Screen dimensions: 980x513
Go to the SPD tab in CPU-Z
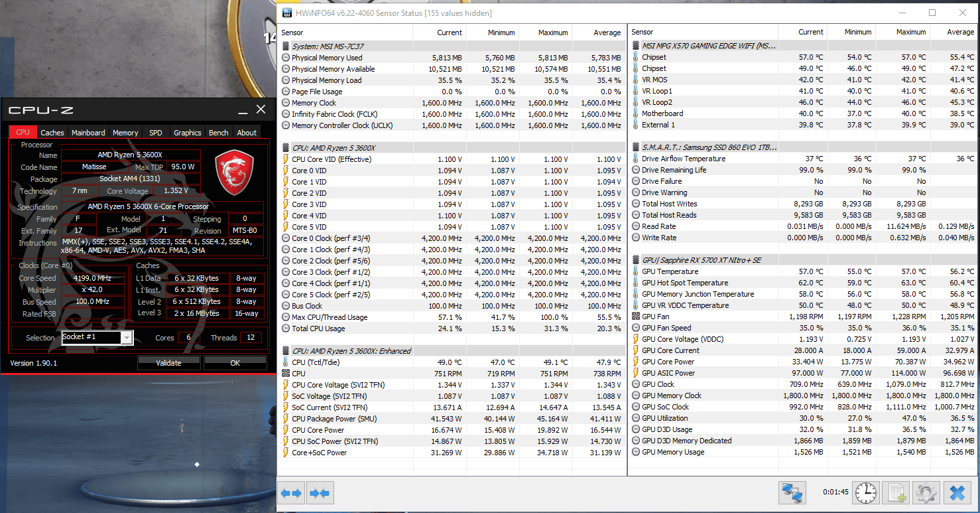click(156, 133)
